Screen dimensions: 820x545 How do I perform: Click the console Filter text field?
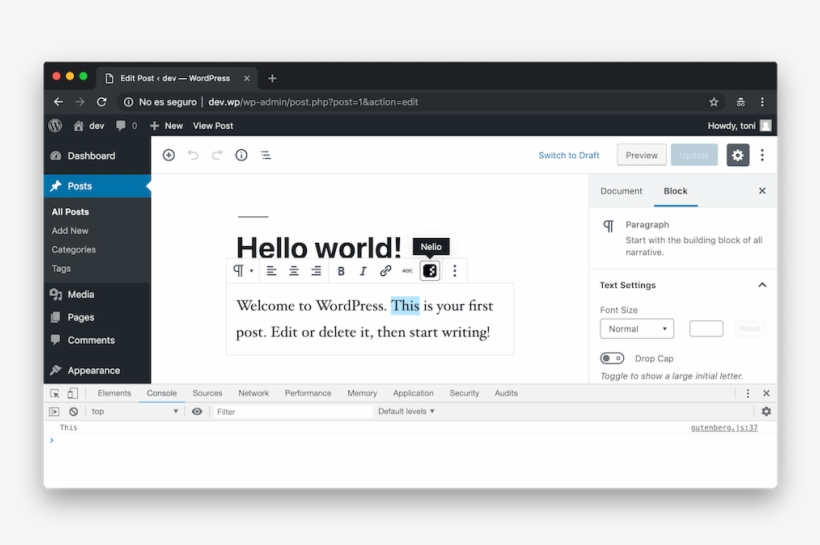pyautogui.click(x=290, y=411)
